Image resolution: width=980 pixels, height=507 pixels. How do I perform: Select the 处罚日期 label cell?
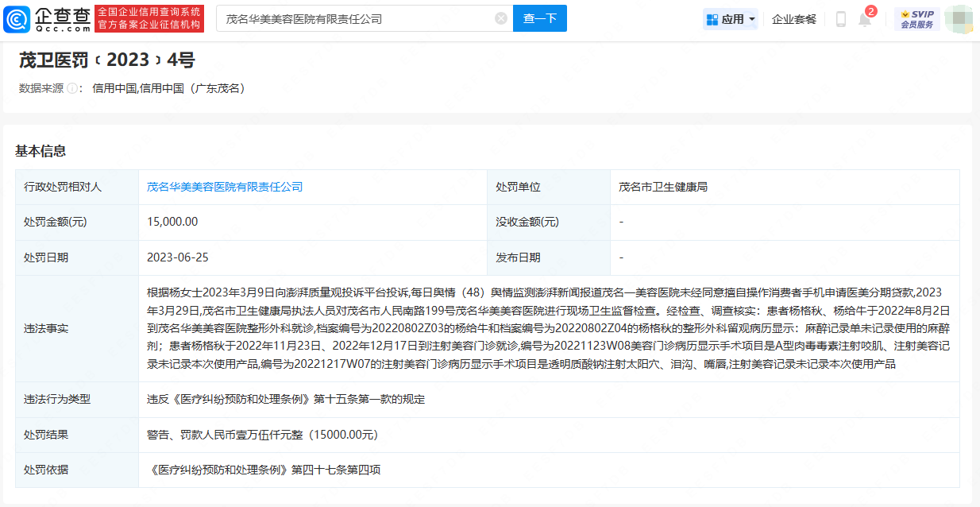(77, 257)
